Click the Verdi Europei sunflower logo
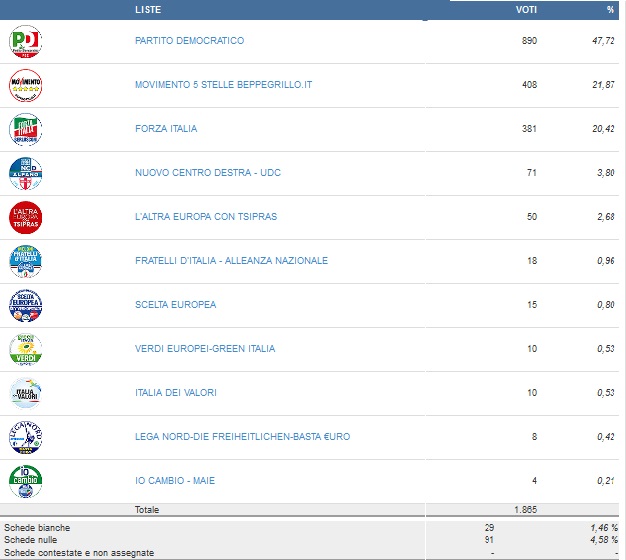626x560 pixels. (x=26, y=350)
